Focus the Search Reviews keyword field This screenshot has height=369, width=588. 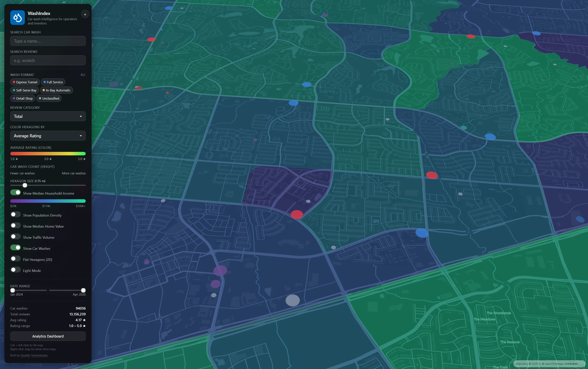click(48, 60)
